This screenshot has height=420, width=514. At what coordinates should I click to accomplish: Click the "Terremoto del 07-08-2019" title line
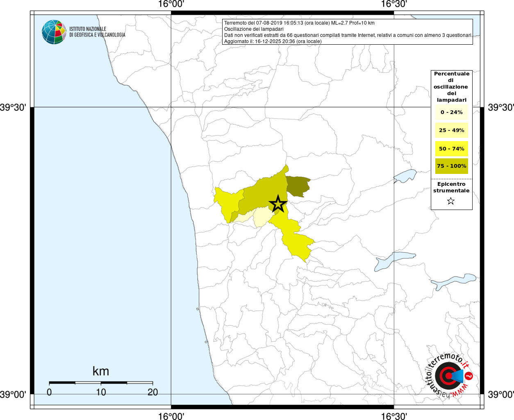299,23
